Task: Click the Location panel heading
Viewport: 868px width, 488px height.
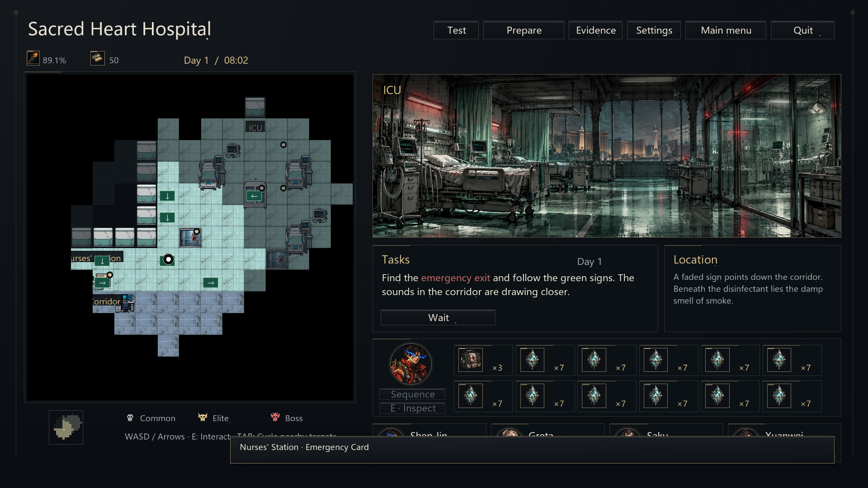Action: (695, 260)
